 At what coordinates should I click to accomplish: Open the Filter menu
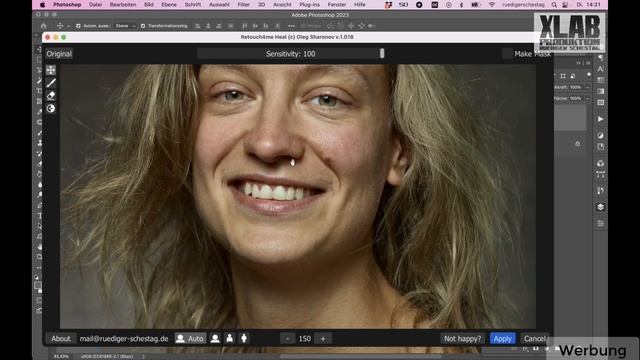click(244, 4)
